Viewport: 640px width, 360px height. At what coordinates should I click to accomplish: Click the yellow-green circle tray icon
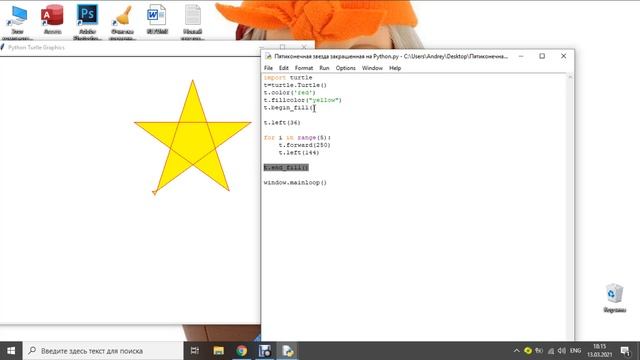click(x=528, y=351)
